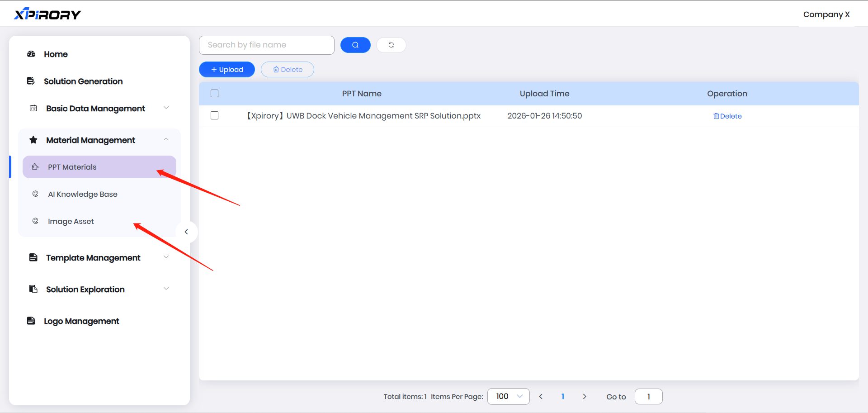Click the refresh icon button
Screen dimensions: 868x413
point(391,45)
